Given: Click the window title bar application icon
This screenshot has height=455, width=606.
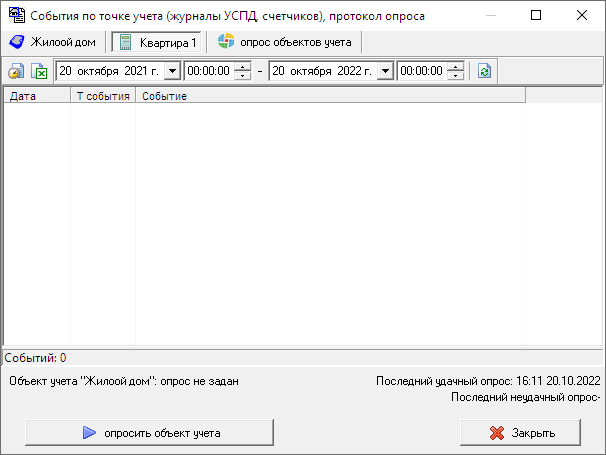Looking at the screenshot, I should 17,15.
